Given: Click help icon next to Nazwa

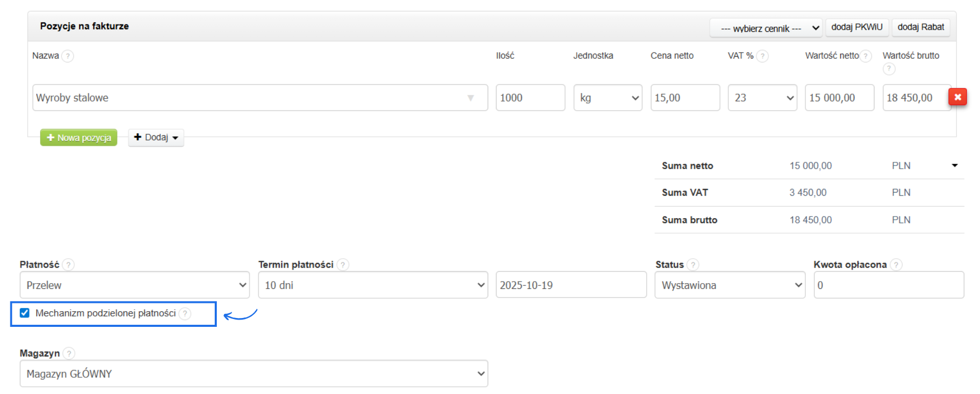Looking at the screenshot, I should click(x=68, y=56).
